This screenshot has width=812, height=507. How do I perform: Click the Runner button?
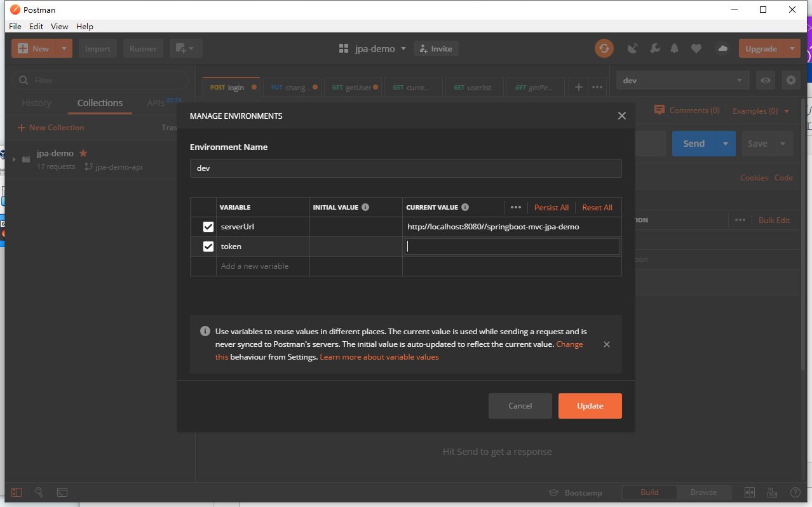pos(144,48)
